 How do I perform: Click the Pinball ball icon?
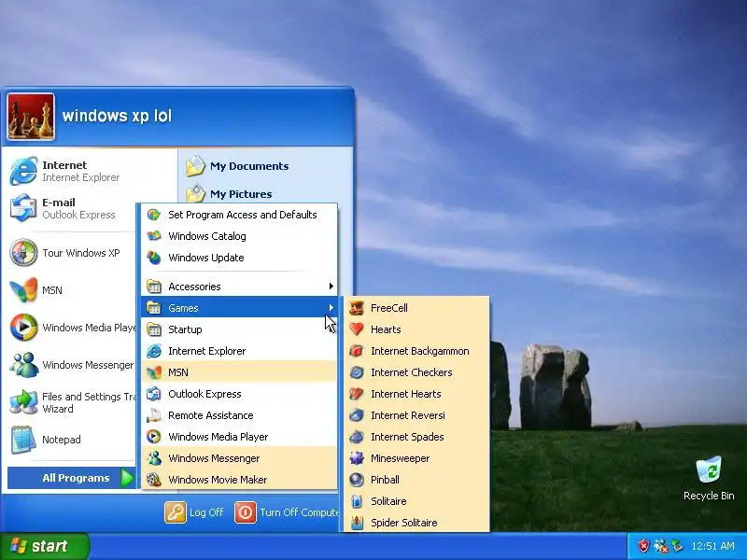[x=357, y=480]
